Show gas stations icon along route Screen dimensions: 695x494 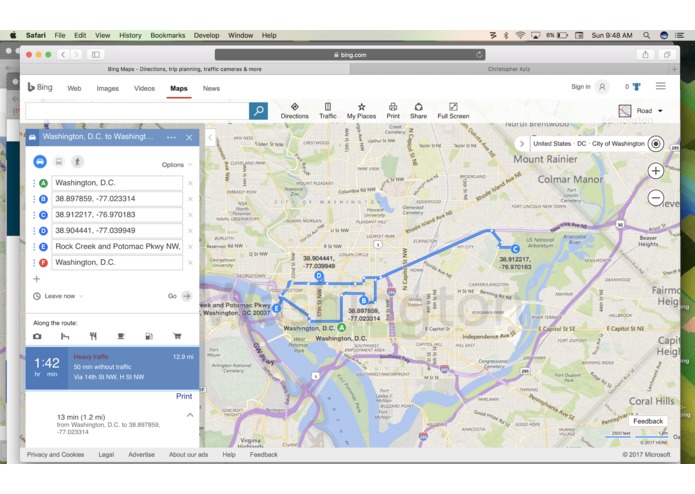pos(149,336)
